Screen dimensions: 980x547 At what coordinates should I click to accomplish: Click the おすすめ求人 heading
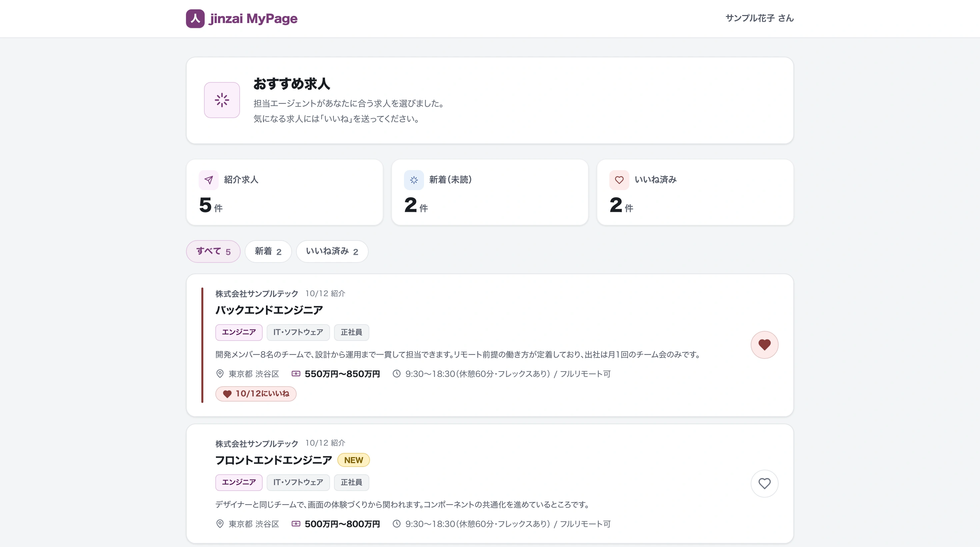[292, 84]
